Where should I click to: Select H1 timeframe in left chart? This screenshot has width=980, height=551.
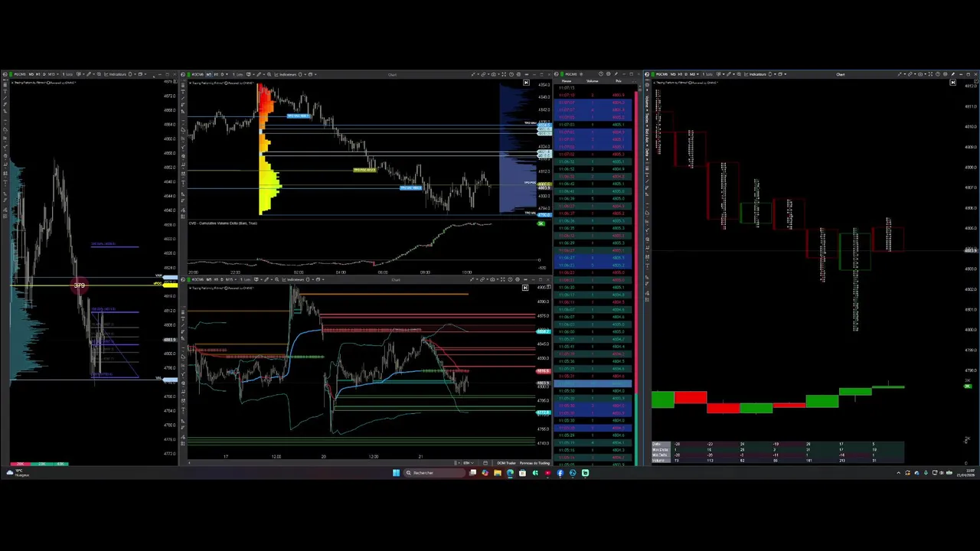point(38,74)
